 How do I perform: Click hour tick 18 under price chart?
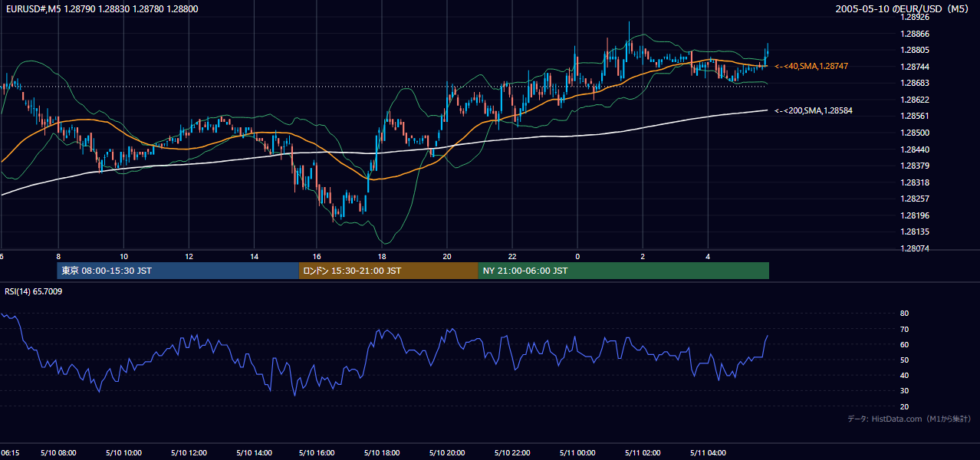click(x=383, y=257)
